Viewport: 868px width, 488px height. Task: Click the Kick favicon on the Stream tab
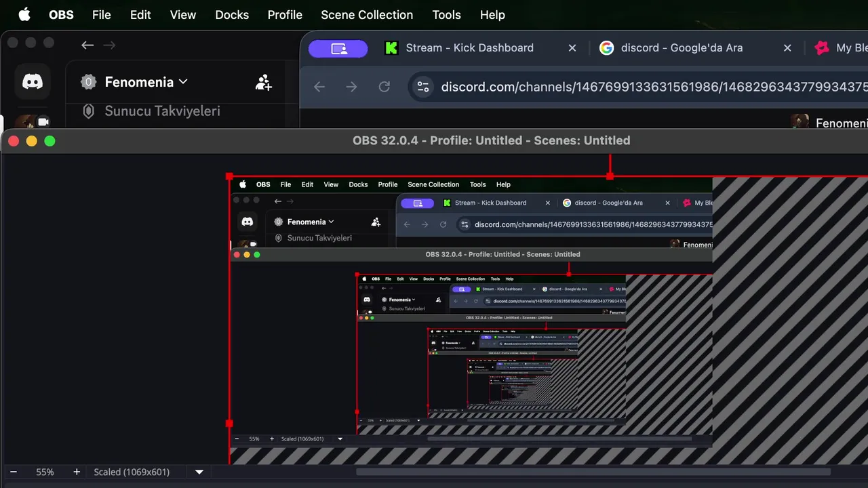click(x=391, y=48)
